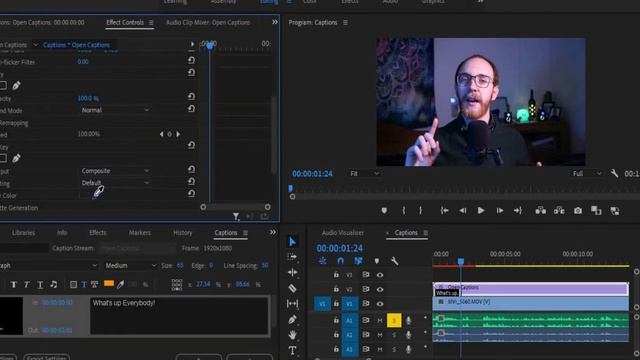Mute audio track A3
Screen dimensions: 640x360
click(380, 349)
